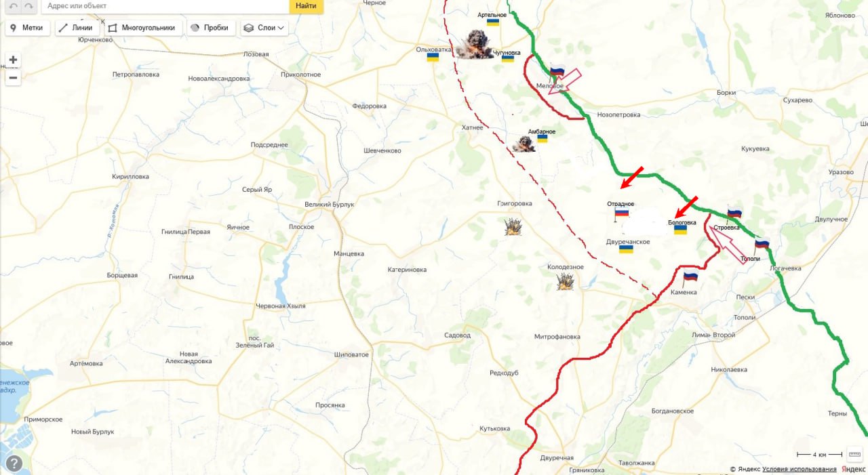The height and width of the screenshot is (475, 868).
Task: Activate the Метки placemark tool
Action: (28, 28)
